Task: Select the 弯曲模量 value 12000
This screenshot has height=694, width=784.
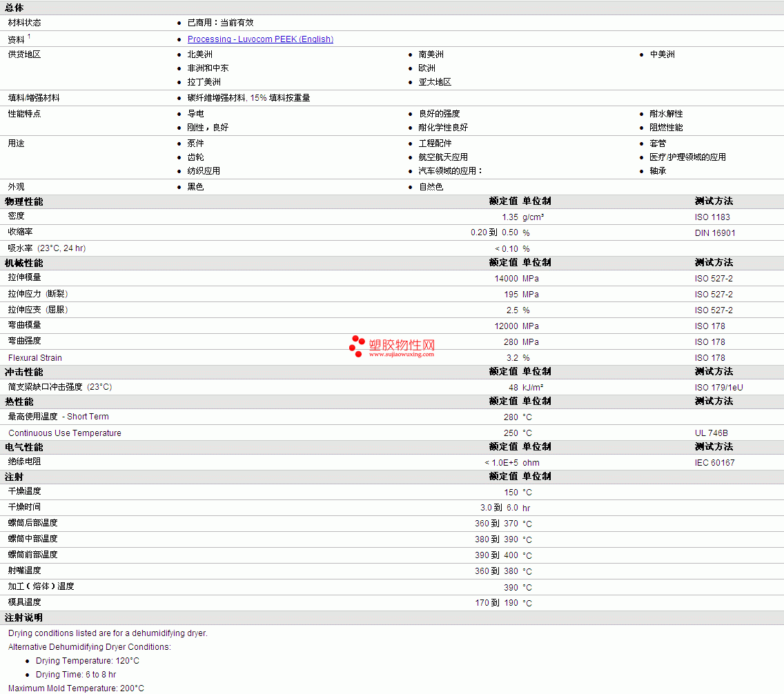Action: tap(506, 326)
